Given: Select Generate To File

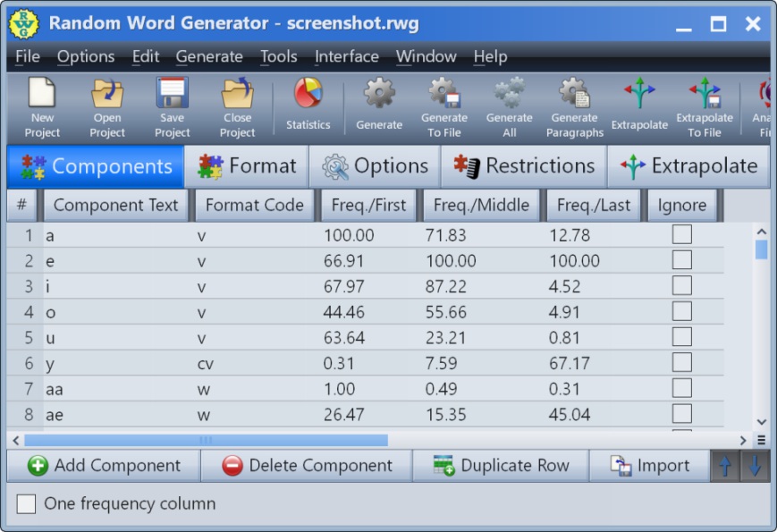Looking at the screenshot, I should coord(444,106).
